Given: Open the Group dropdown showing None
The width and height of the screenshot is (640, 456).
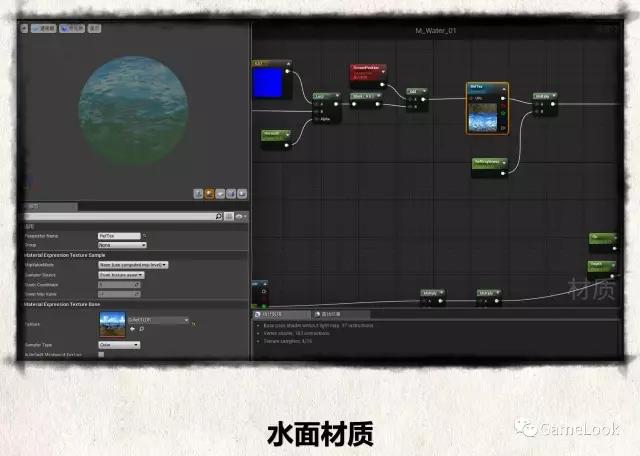Looking at the screenshot, I should point(122,245).
